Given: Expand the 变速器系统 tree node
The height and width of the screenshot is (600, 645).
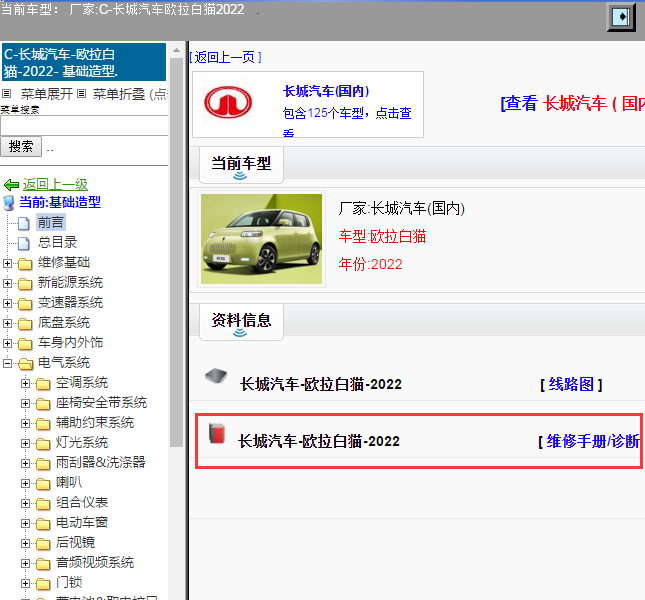Looking at the screenshot, I should 7,303.
